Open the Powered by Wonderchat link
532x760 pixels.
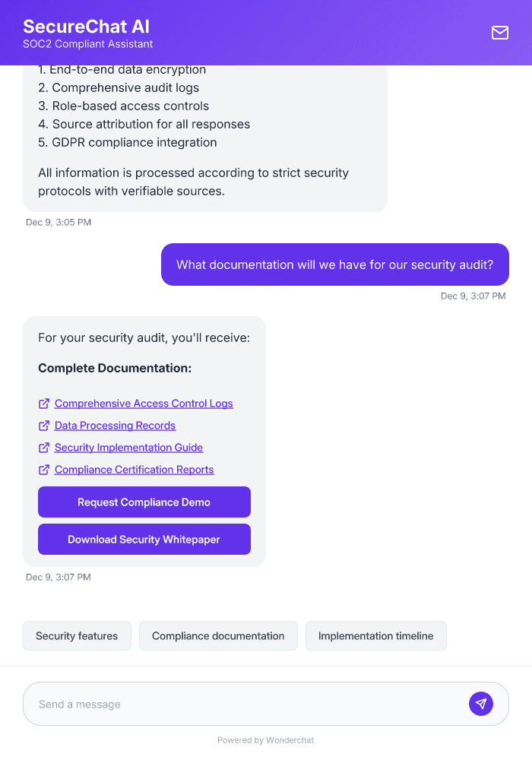[265, 739]
